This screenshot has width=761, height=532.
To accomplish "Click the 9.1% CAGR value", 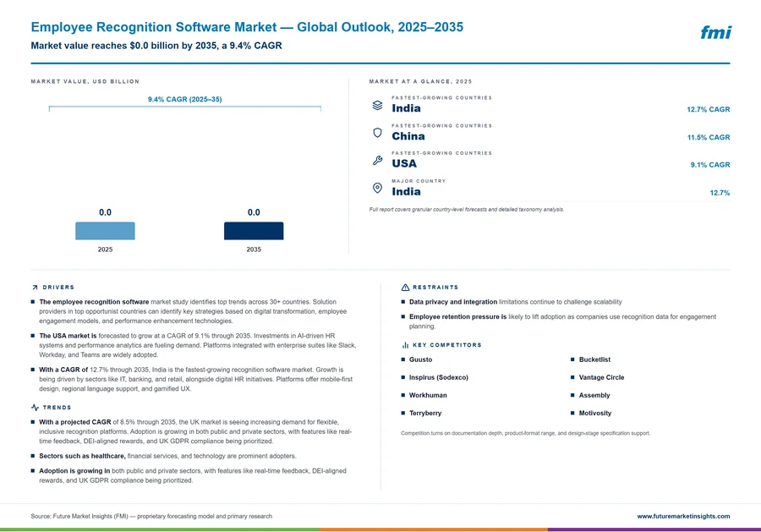I will 710,165.
